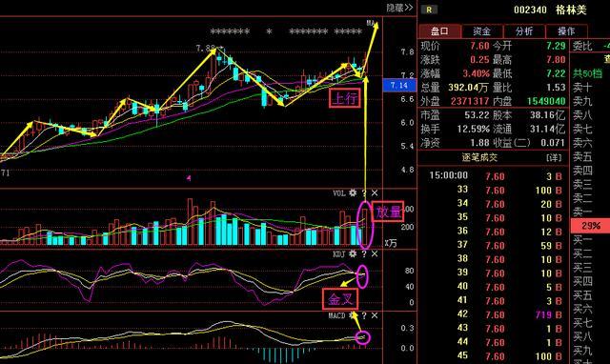Click 换手 12.59% value
This screenshot has height=364, width=610.
click(474, 129)
